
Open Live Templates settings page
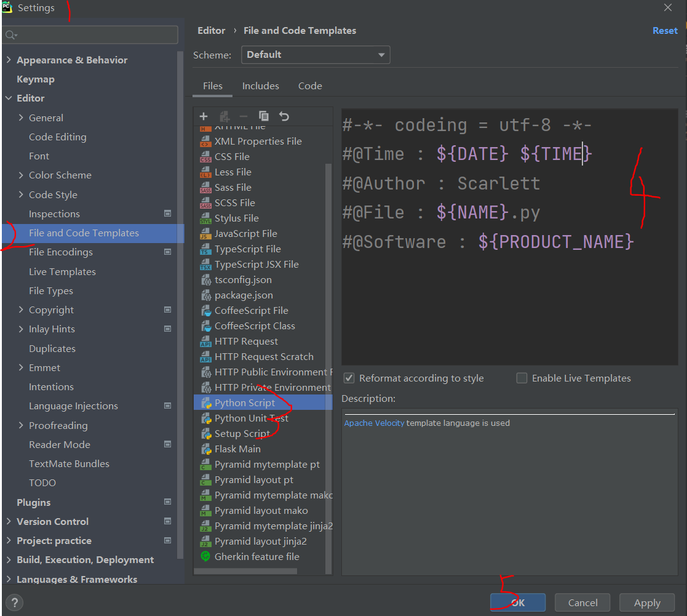62,271
